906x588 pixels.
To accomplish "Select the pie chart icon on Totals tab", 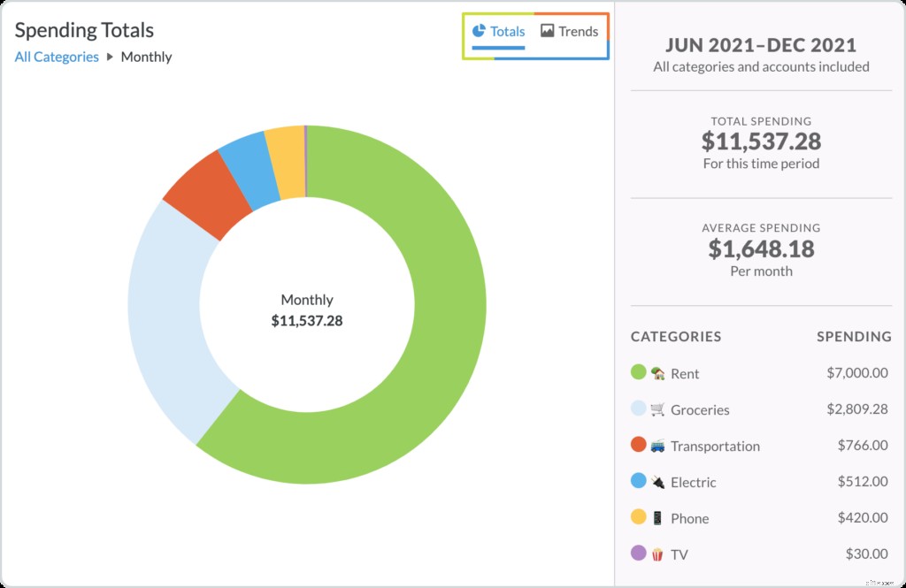I will (478, 31).
